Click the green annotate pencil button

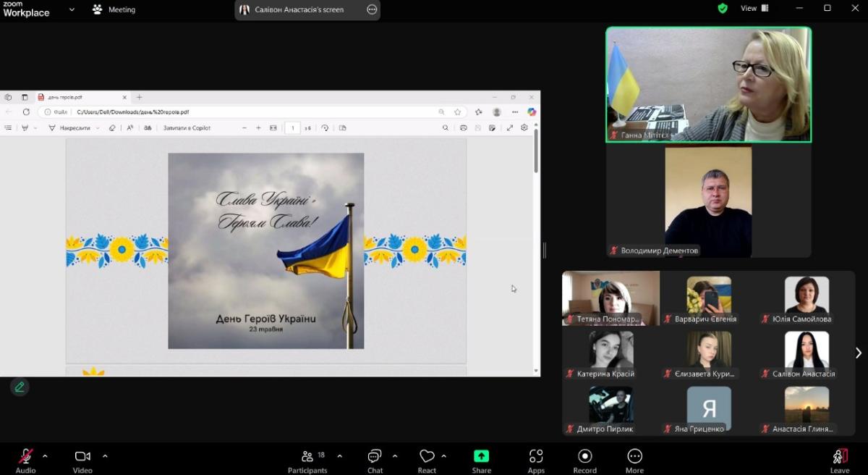(x=20, y=387)
